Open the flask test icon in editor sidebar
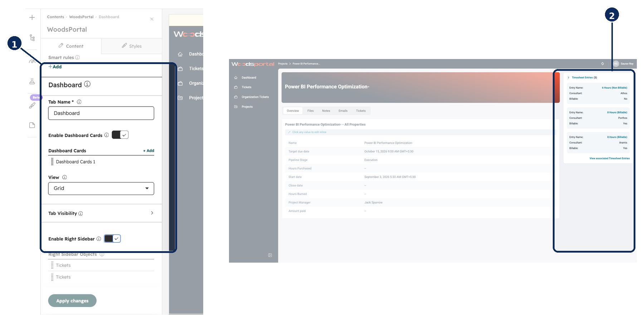The height and width of the screenshot is (322, 644). 32,82
